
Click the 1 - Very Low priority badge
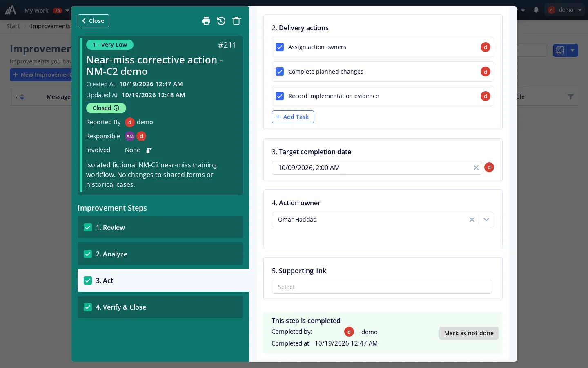(110, 45)
